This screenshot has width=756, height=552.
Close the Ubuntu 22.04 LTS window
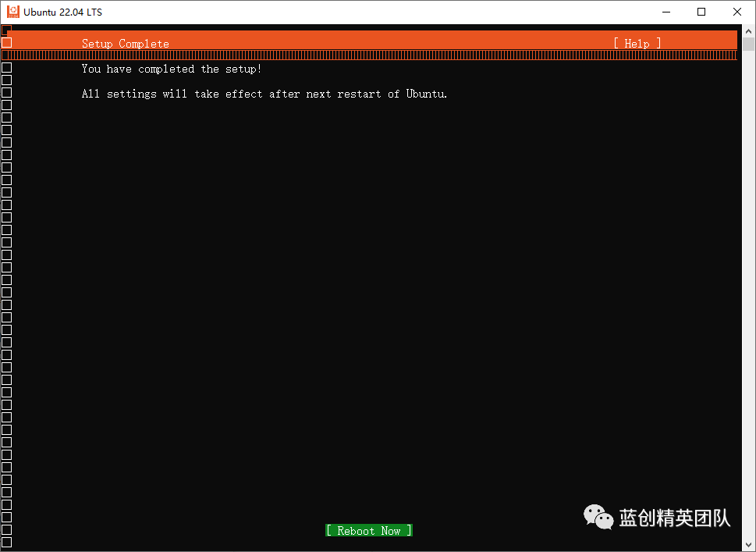[737, 12]
